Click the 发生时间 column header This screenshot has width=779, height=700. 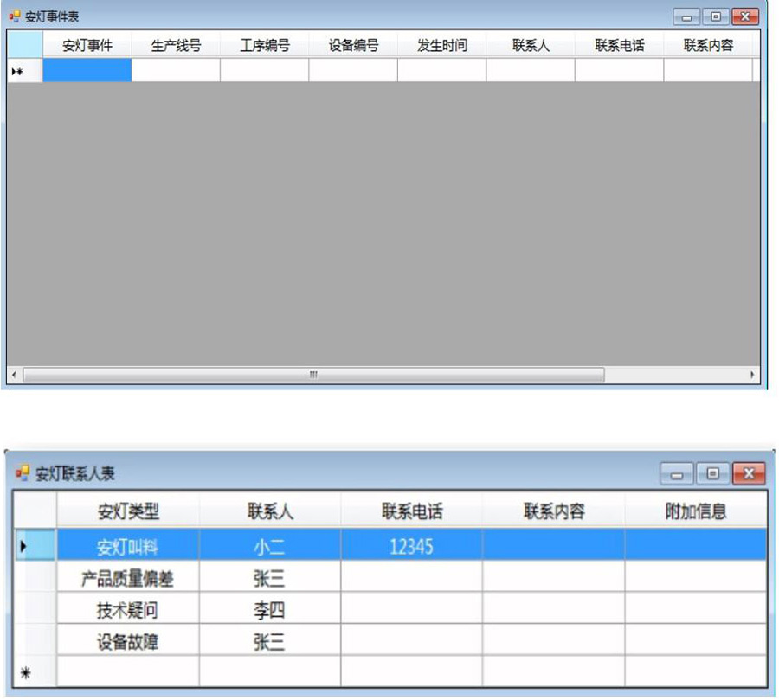pos(441,46)
